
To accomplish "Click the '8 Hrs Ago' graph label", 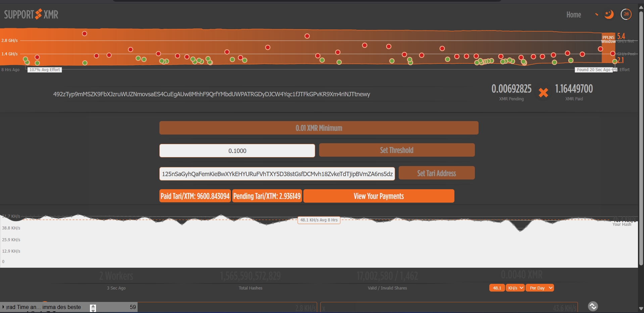I will pyautogui.click(x=10, y=70).
